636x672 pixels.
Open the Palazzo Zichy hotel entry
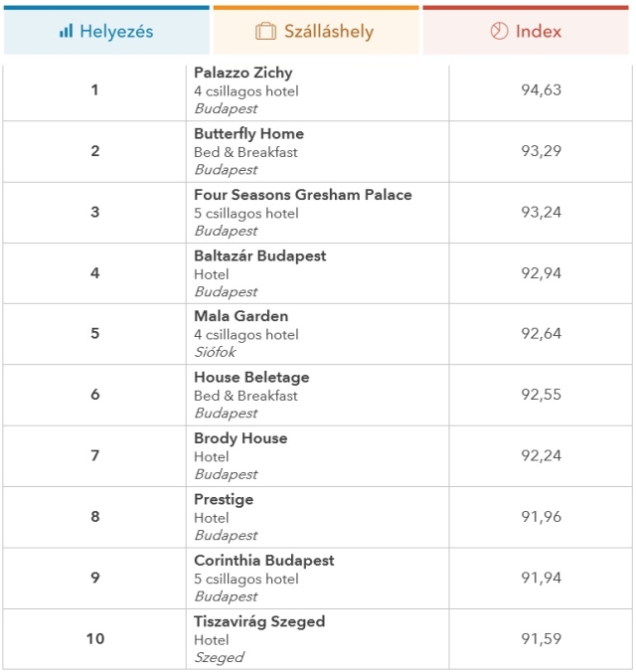[x=243, y=73]
